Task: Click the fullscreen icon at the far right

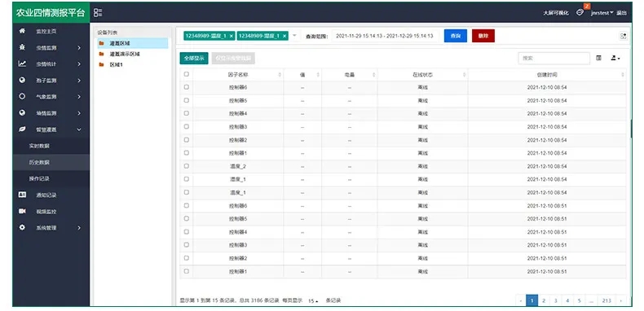Action: (623, 36)
